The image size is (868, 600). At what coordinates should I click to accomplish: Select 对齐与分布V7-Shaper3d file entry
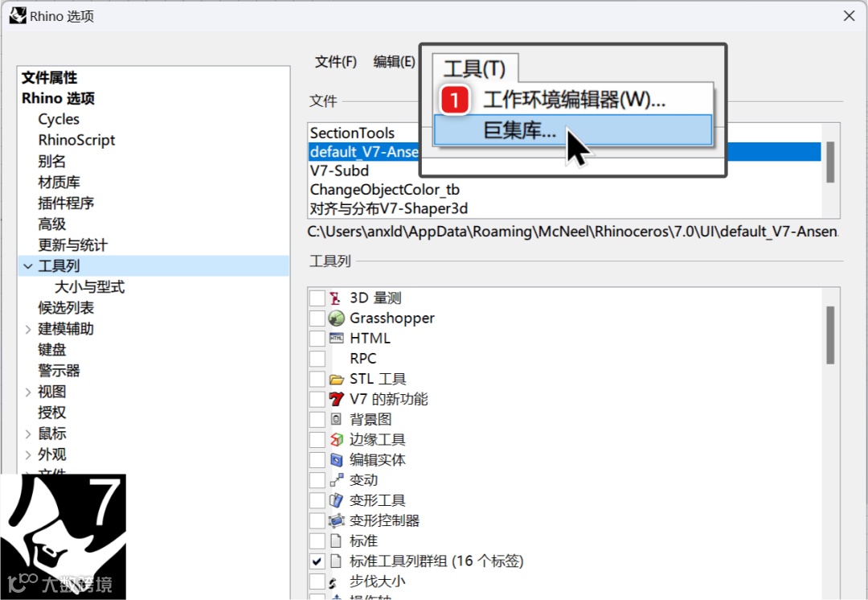[389, 209]
